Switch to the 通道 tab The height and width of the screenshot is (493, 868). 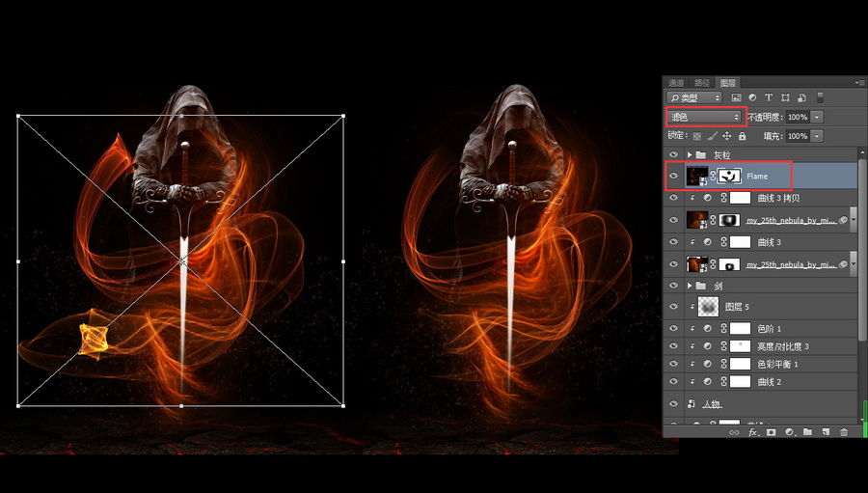[x=676, y=83]
